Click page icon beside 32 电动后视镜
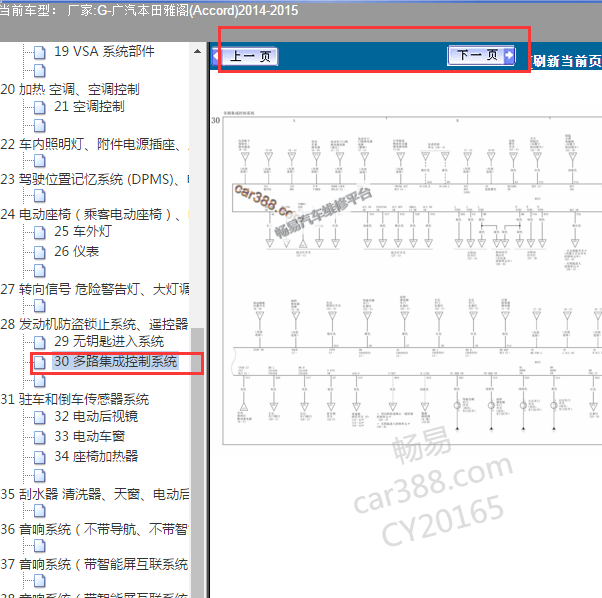The height and width of the screenshot is (598, 602). [40, 417]
